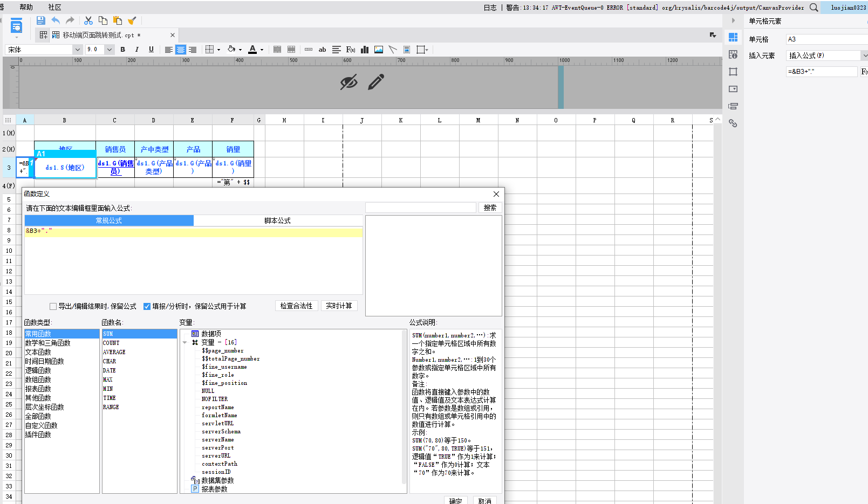Click the 实时计算 button
The image size is (868, 504).
click(x=339, y=306)
